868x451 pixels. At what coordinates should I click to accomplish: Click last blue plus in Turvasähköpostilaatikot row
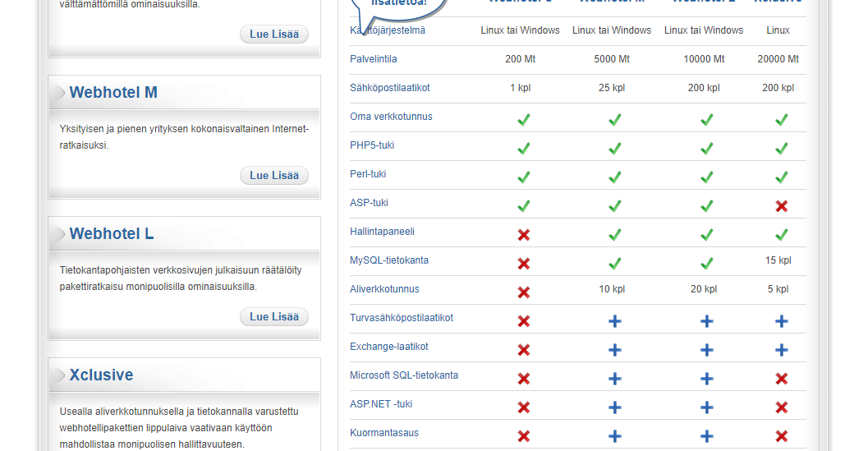click(781, 321)
